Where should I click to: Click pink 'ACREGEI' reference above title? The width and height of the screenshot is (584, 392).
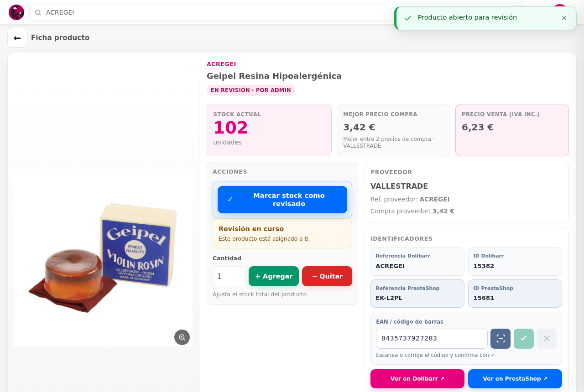coord(221,64)
